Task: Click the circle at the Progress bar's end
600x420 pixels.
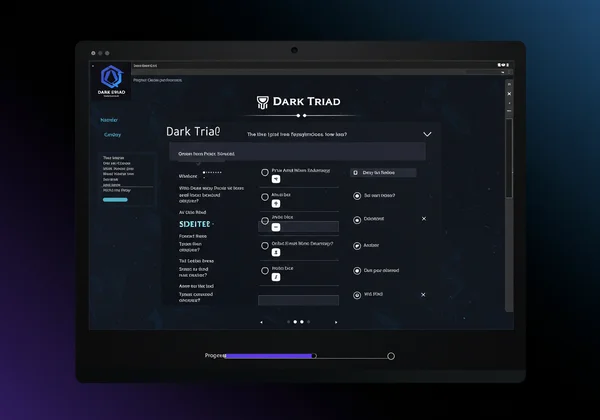Action: (x=391, y=356)
